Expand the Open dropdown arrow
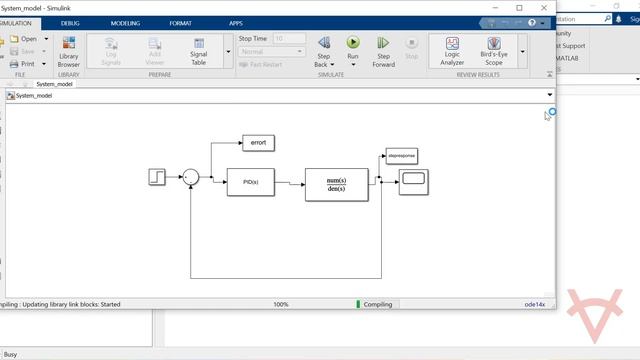Image resolution: width=640 pixels, height=360 pixels. tap(46, 39)
